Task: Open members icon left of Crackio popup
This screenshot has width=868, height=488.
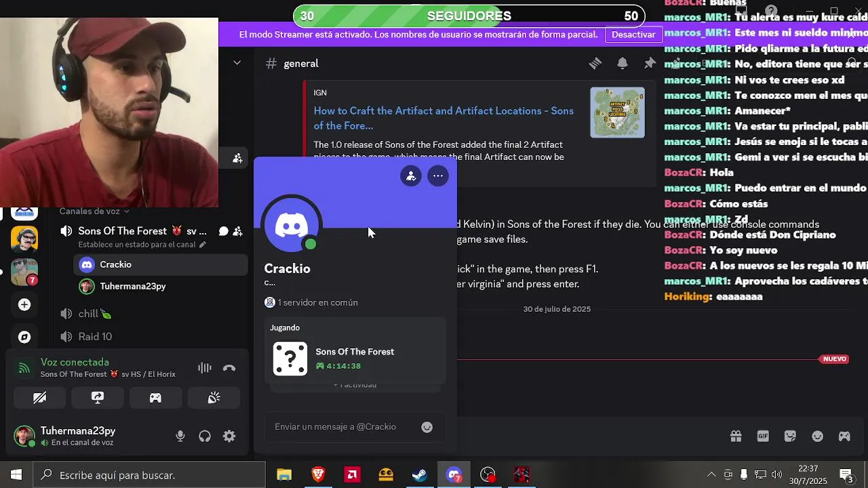Action: point(237,158)
